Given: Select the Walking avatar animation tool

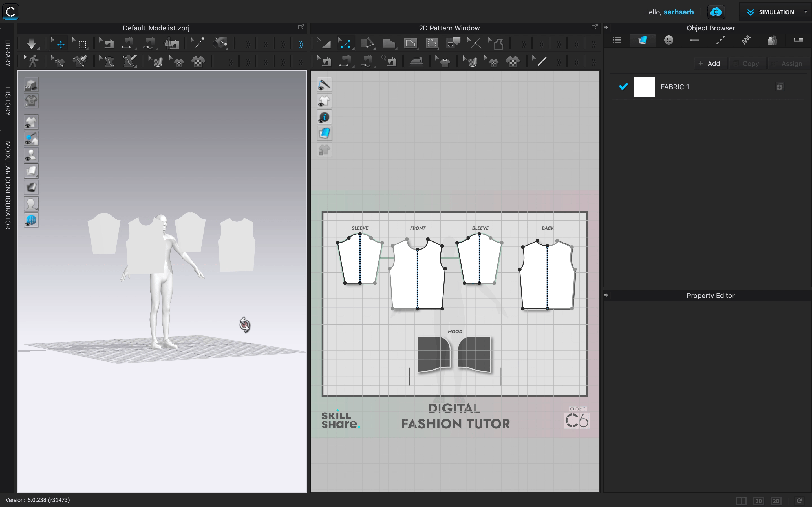Looking at the screenshot, I should (32, 61).
